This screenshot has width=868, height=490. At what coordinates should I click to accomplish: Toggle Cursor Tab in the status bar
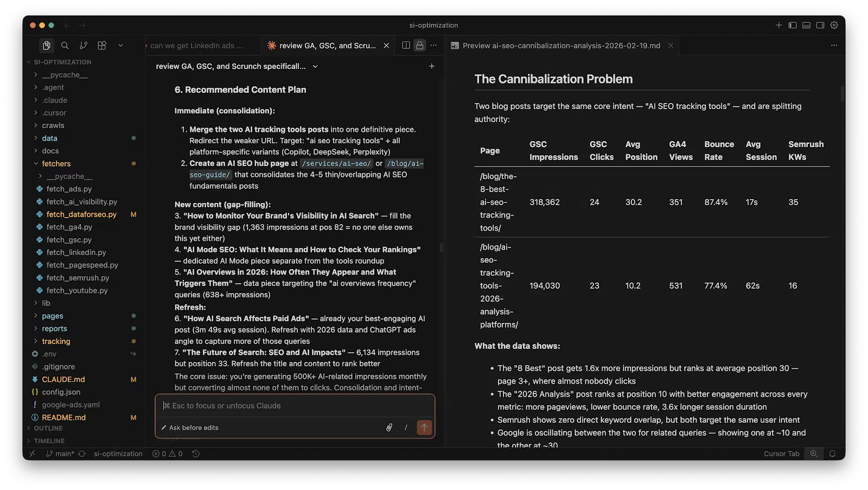click(x=781, y=454)
